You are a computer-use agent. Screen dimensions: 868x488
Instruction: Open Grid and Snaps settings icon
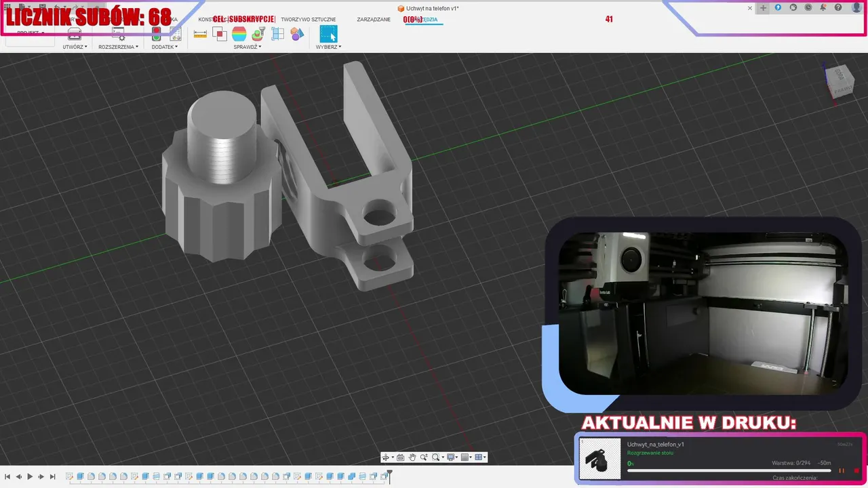pos(465,457)
